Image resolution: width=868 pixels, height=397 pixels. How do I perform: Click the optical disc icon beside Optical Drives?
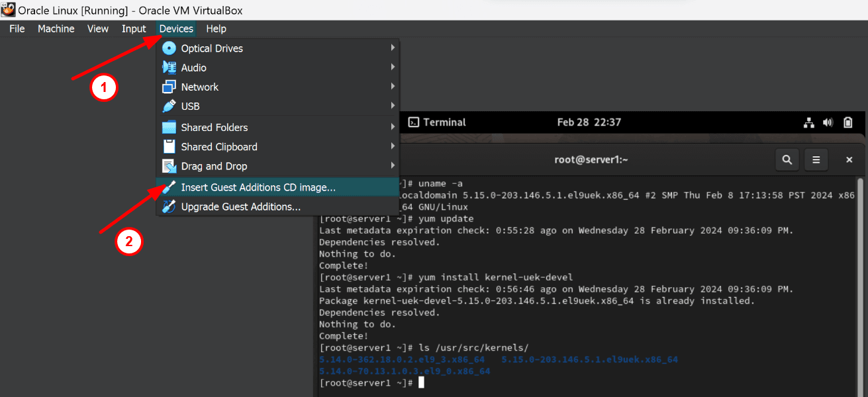click(169, 48)
